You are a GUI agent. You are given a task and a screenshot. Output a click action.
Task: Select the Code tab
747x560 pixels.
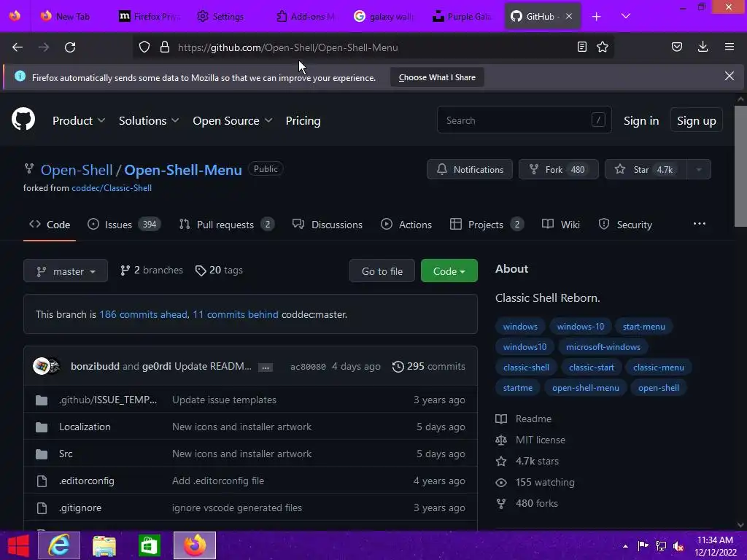50,225
